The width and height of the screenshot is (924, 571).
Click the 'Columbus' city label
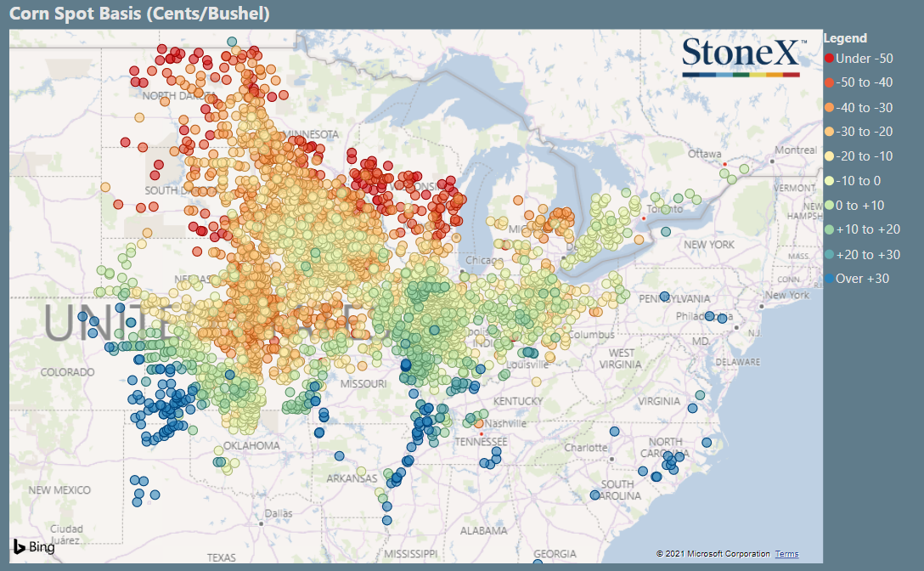(591, 335)
